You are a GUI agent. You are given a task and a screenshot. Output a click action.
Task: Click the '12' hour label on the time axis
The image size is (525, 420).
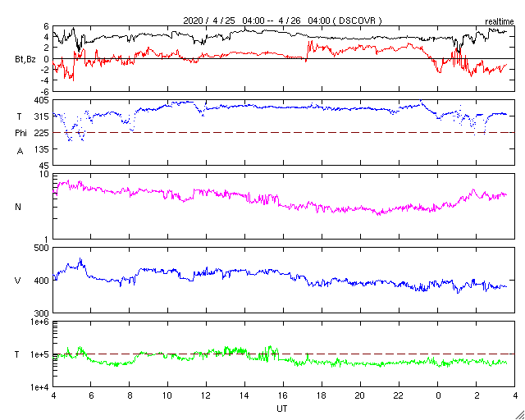click(206, 396)
